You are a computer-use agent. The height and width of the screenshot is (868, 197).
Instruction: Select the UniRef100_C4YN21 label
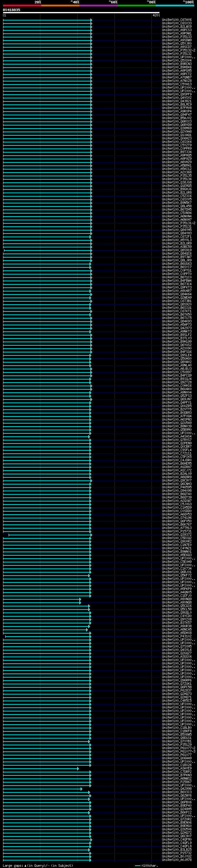point(177,548)
